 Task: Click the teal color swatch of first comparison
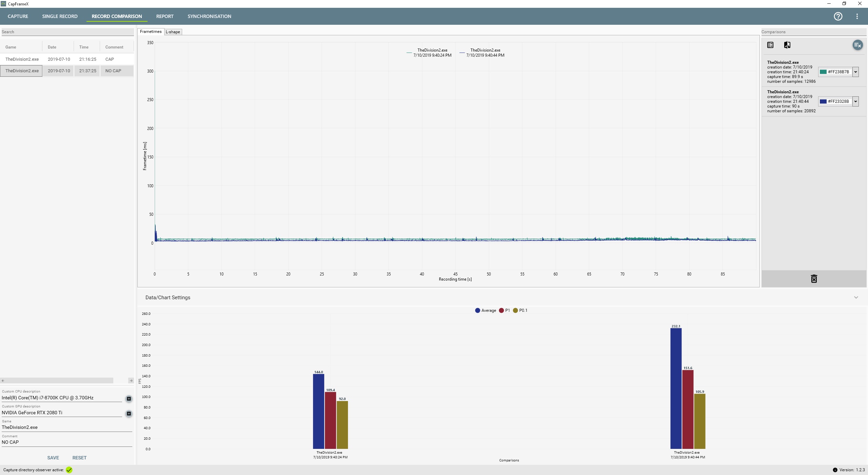tap(823, 72)
